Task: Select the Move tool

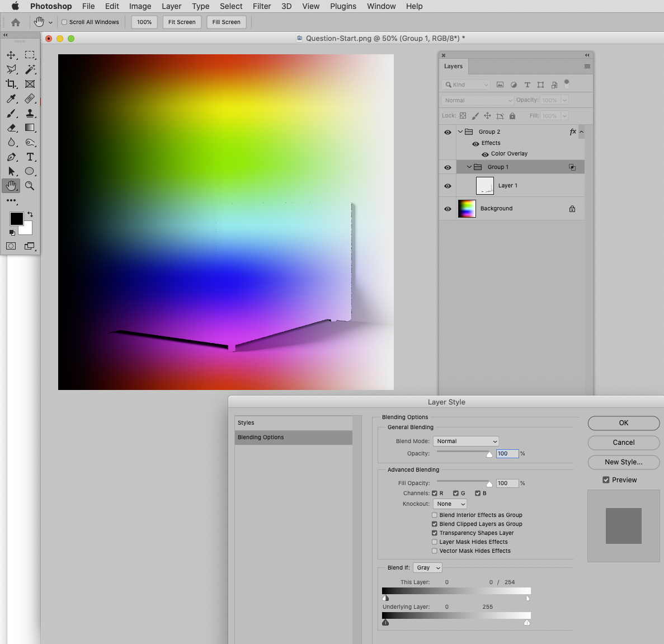Action: [11, 55]
